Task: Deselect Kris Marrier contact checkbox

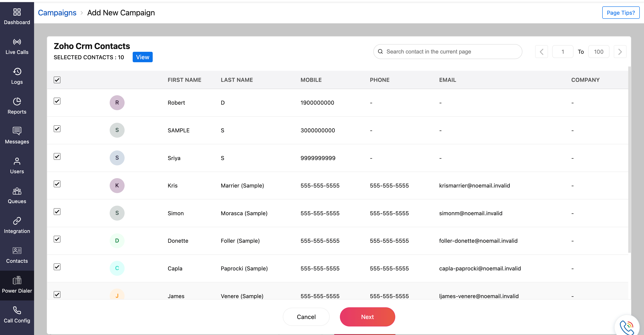Action: click(57, 184)
